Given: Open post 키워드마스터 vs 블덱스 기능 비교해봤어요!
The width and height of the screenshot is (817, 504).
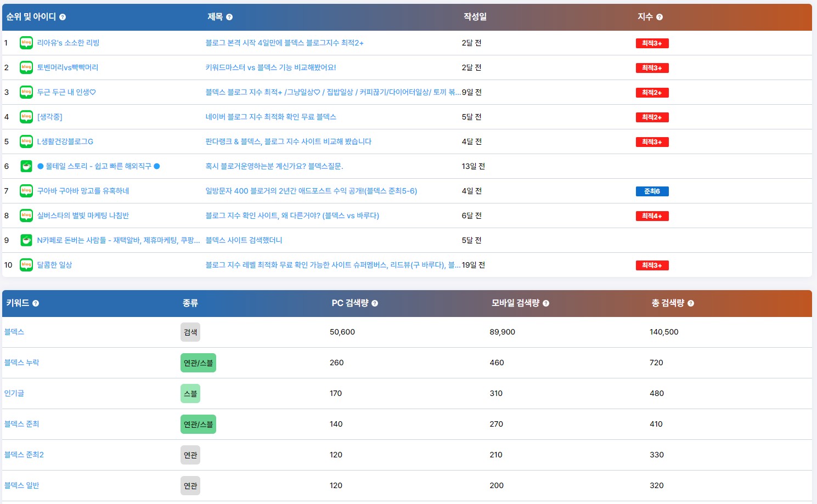Looking at the screenshot, I should click(x=271, y=67).
